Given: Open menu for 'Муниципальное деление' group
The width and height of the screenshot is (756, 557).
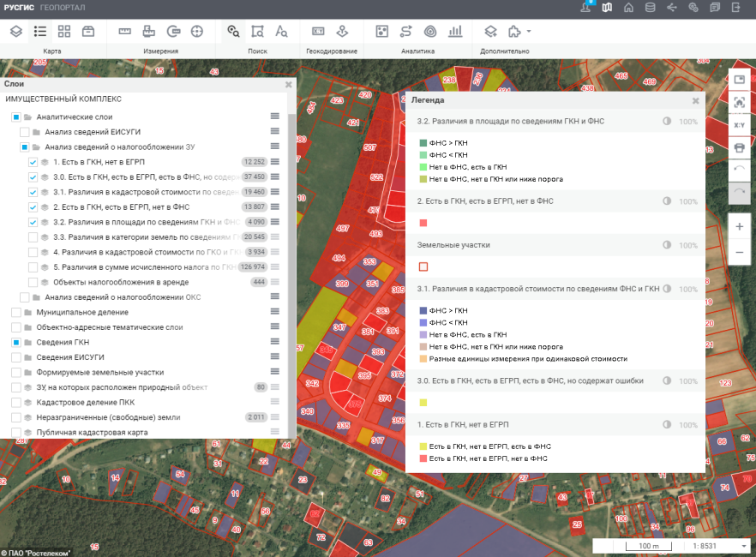Looking at the screenshot, I should [275, 311].
